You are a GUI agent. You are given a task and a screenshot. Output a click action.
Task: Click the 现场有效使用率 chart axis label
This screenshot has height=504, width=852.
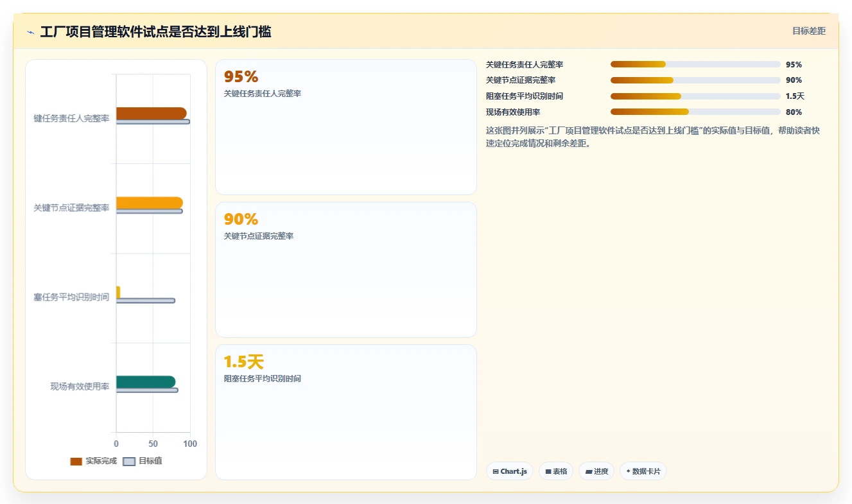(80, 387)
